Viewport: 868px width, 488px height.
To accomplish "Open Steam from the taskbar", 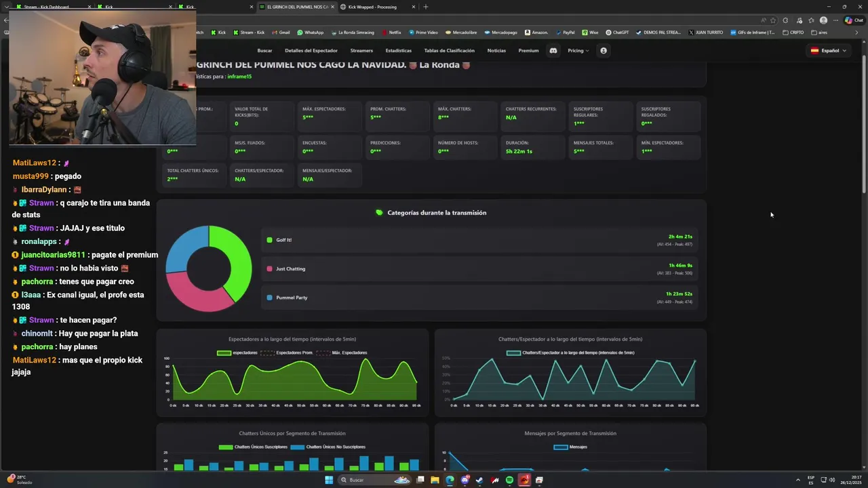I will point(479,480).
